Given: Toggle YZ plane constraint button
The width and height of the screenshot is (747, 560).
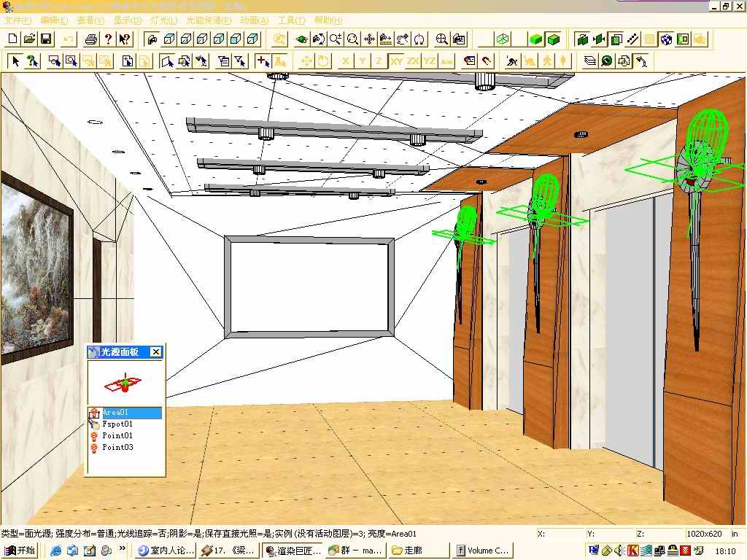Looking at the screenshot, I should pyautogui.click(x=430, y=61).
